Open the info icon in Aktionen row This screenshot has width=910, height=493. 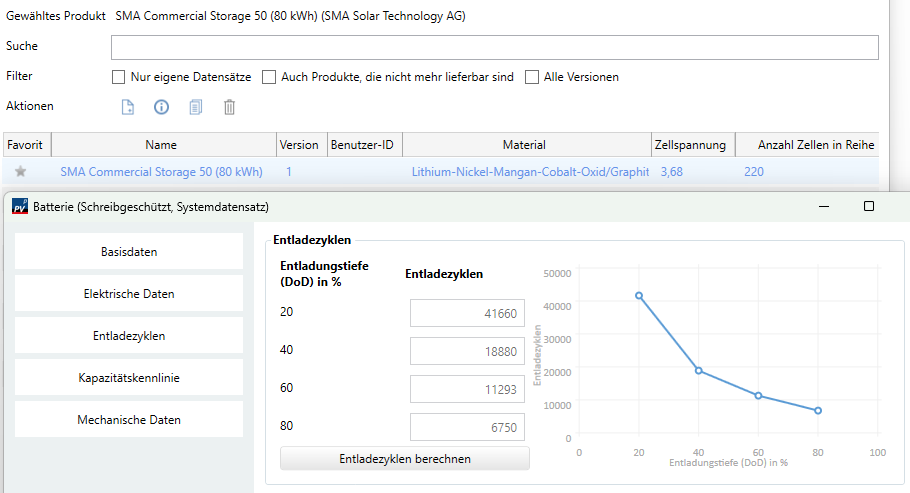click(x=161, y=107)
